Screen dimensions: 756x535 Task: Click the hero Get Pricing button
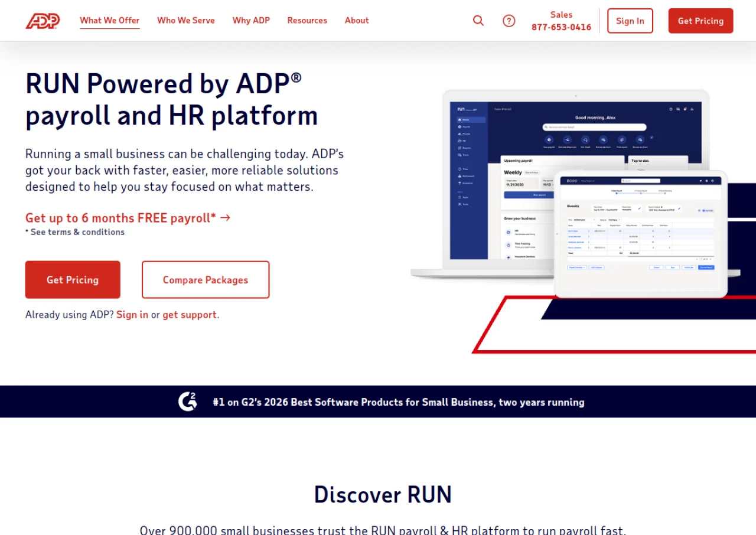(x=73, y=280)
